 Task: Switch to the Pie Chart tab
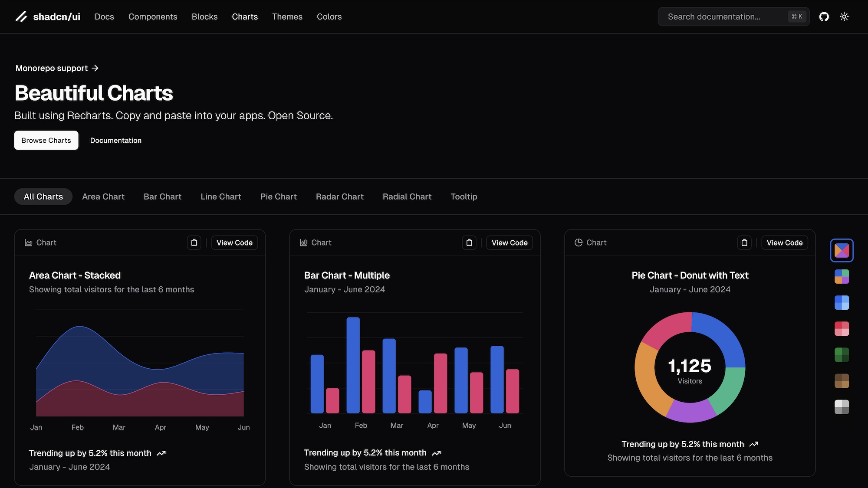point(278,197)
